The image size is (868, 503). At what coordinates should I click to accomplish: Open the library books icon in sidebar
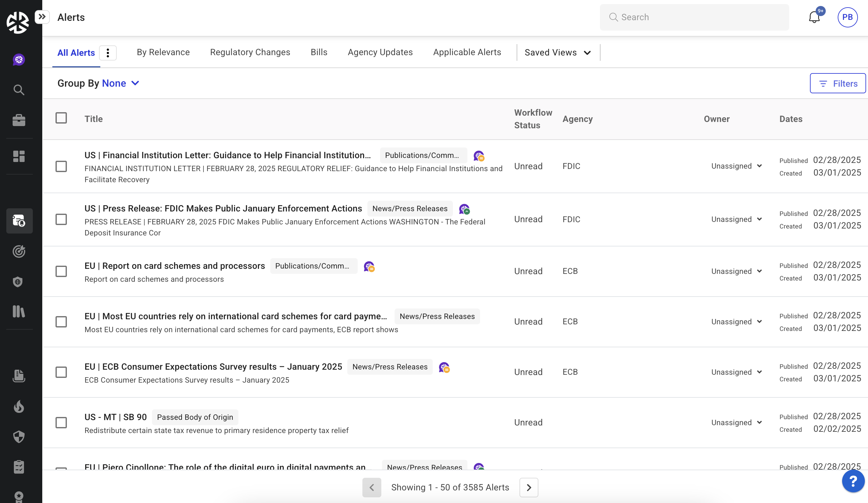point(19,311)
